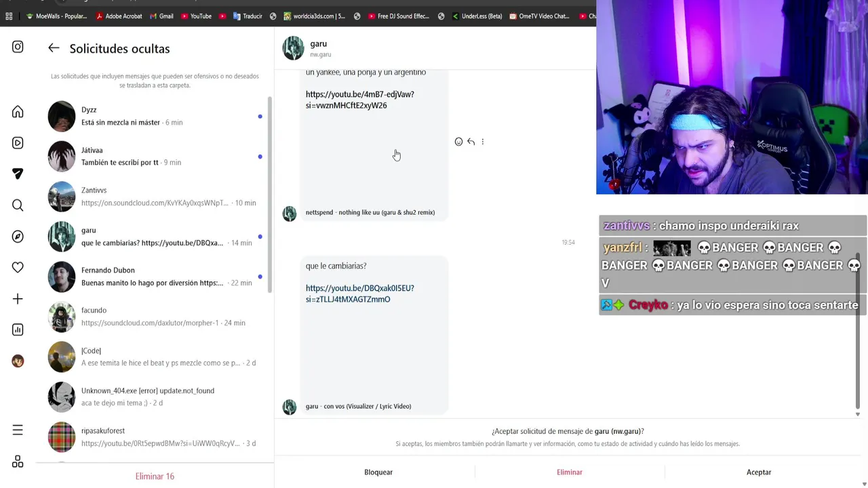This screenshot has height=488, width=868.
Task: Click the requests list scrollbar
Action: click(x=270, y=195)
